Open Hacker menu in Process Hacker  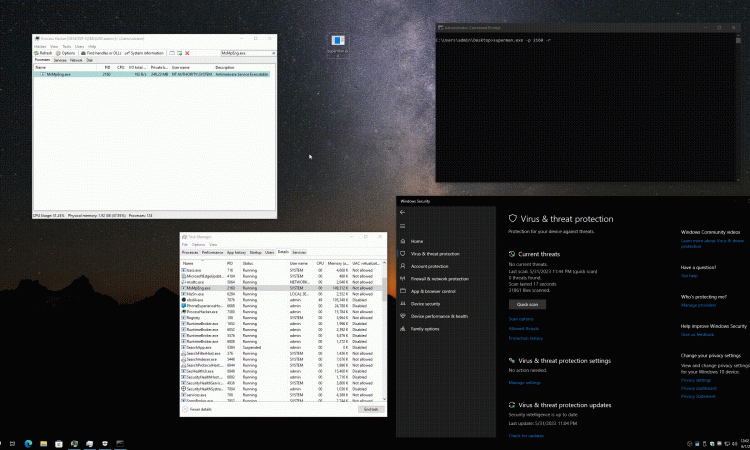click(40, 46)
